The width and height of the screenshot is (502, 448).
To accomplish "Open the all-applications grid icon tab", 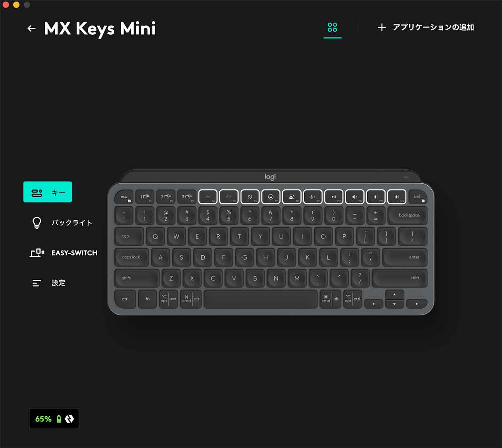I will pyautogui.click(x=332, y=27).
